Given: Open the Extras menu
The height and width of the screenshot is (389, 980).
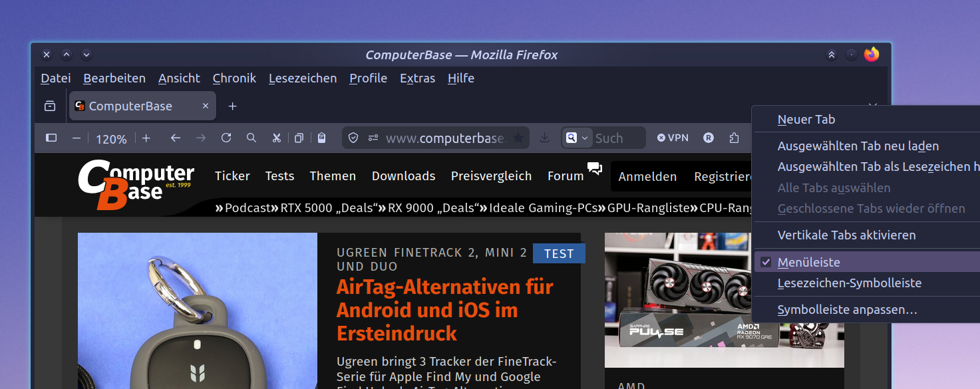Looking at the screenshot, I should pos(418,78).
